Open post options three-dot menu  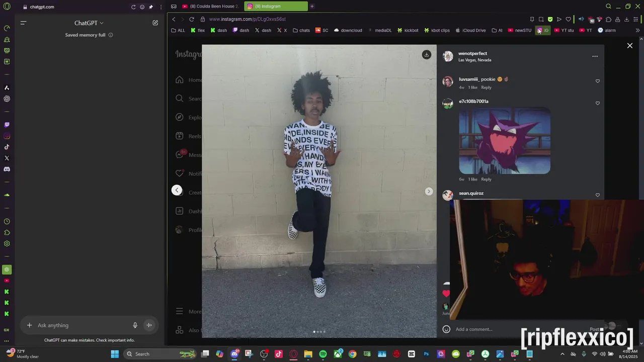(x=595, y=56)
